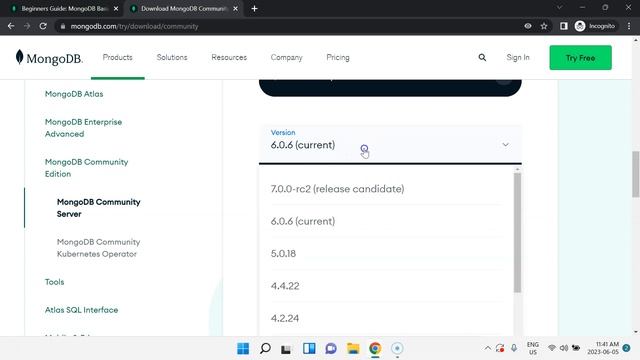
Task: Open the clock and date panel
Action: coord(603,348)
